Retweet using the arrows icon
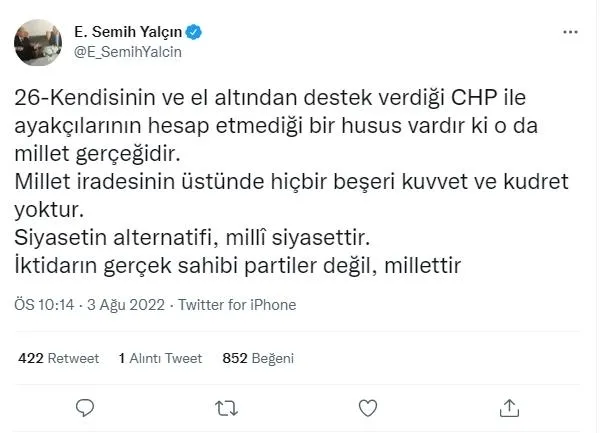 coord(227,406)
